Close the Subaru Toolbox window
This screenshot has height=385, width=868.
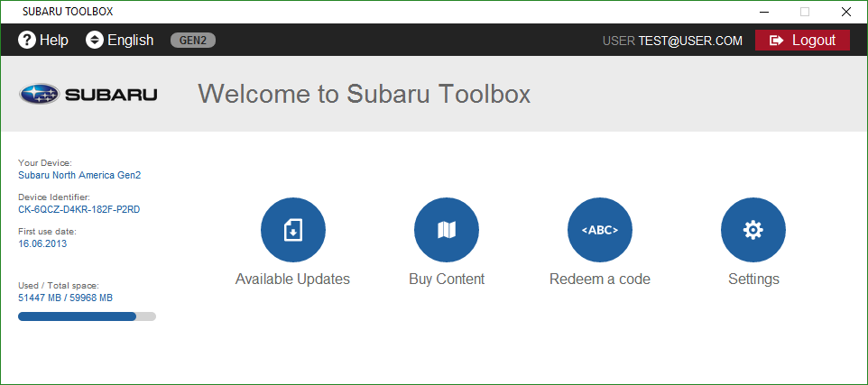pos(845,12)
